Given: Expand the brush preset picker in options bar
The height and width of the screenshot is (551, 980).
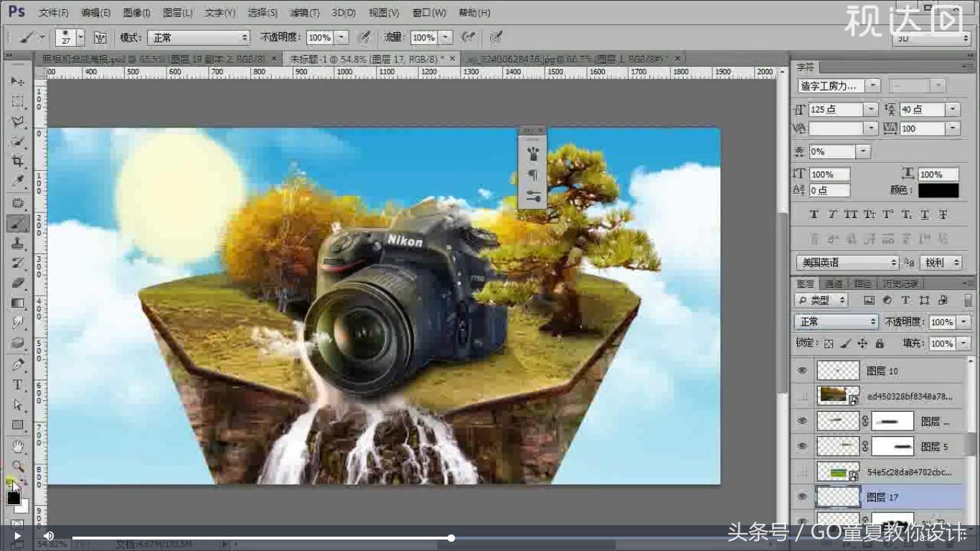Looking at the screenshot, I should coord(79,37).
